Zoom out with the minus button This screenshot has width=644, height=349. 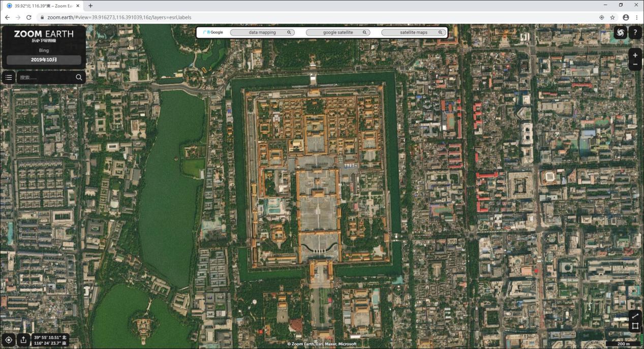635,65
